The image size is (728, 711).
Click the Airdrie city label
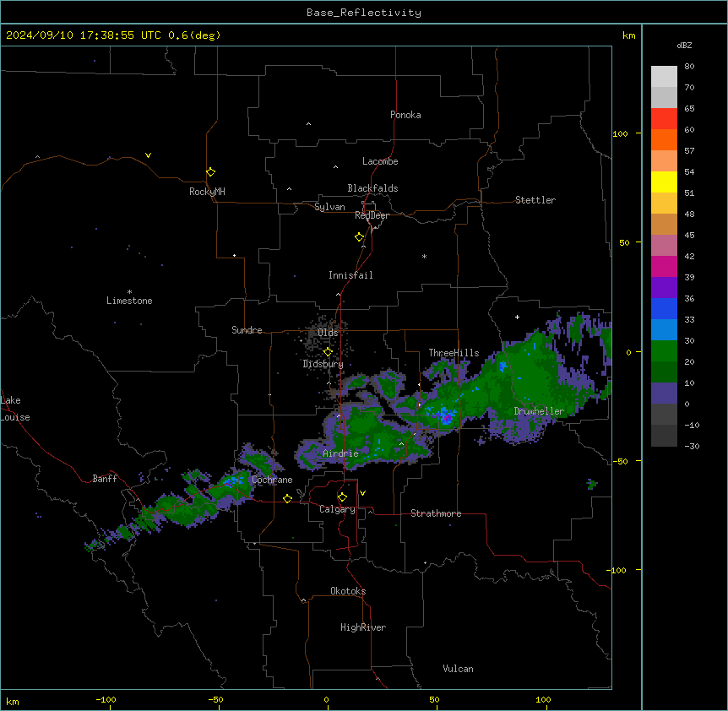pyautogui.click(x=341, y=453)
